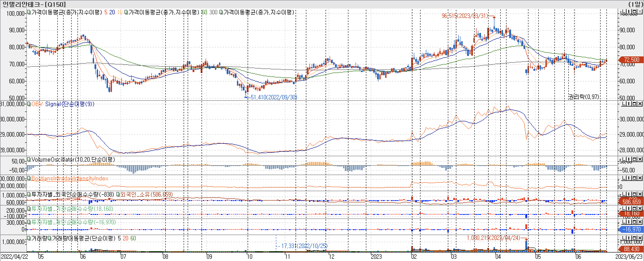
Task: Click the L-shaped icon on the 외국인순매수수량 panel
Action: 624,194
